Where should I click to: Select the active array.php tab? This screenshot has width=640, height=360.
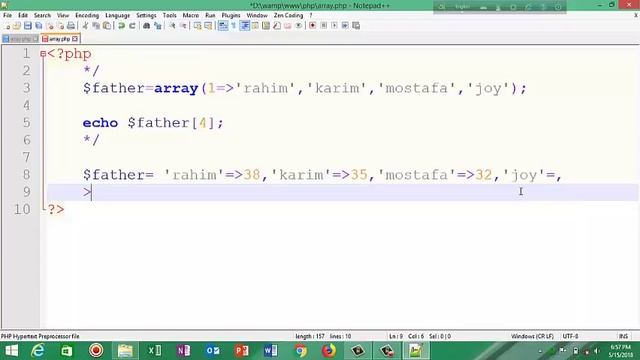click(60, 39)
